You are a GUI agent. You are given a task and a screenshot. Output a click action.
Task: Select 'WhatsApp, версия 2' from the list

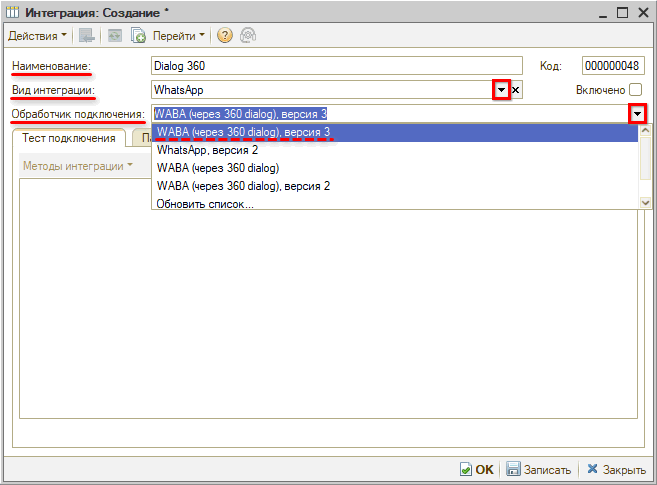207,150
